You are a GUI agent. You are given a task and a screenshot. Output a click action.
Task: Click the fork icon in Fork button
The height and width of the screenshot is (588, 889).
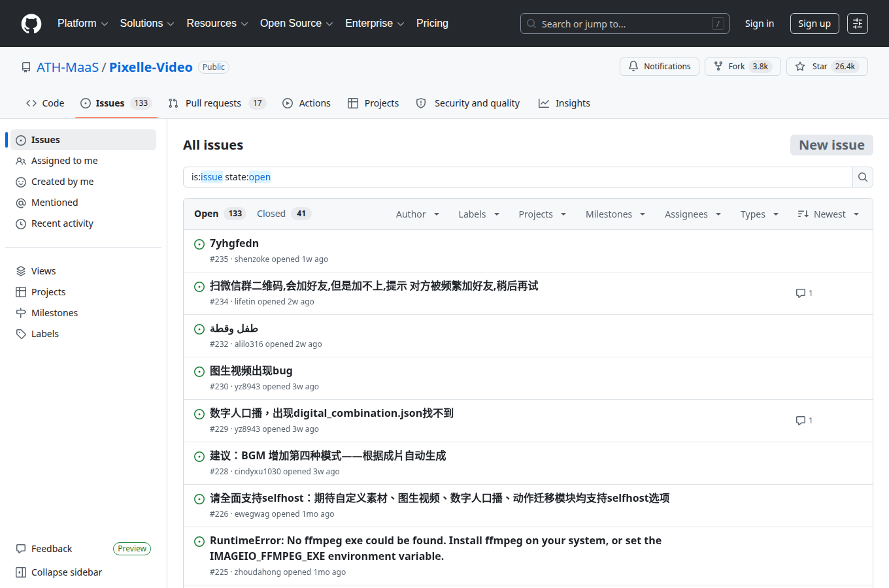[x=718, y=67]
